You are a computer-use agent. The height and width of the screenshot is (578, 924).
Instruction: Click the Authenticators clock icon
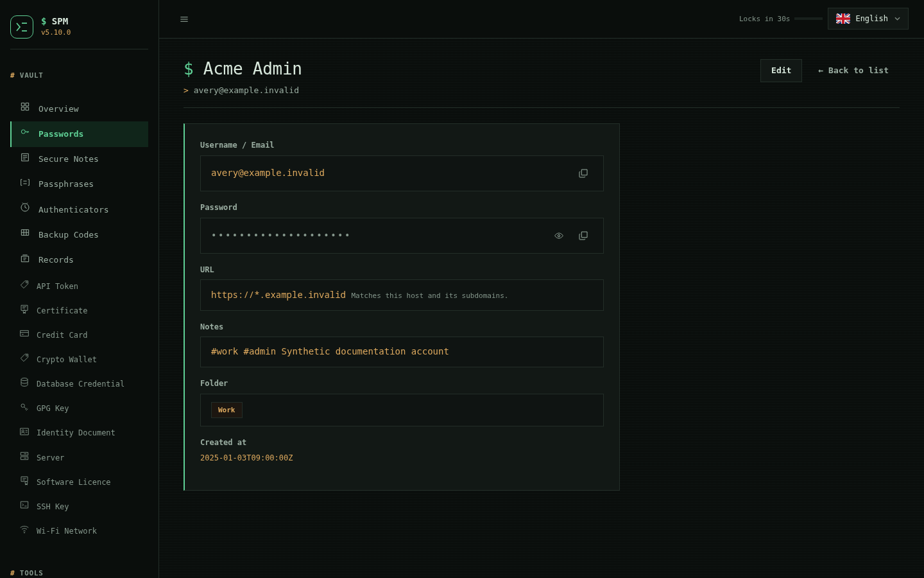click(25, 207)
